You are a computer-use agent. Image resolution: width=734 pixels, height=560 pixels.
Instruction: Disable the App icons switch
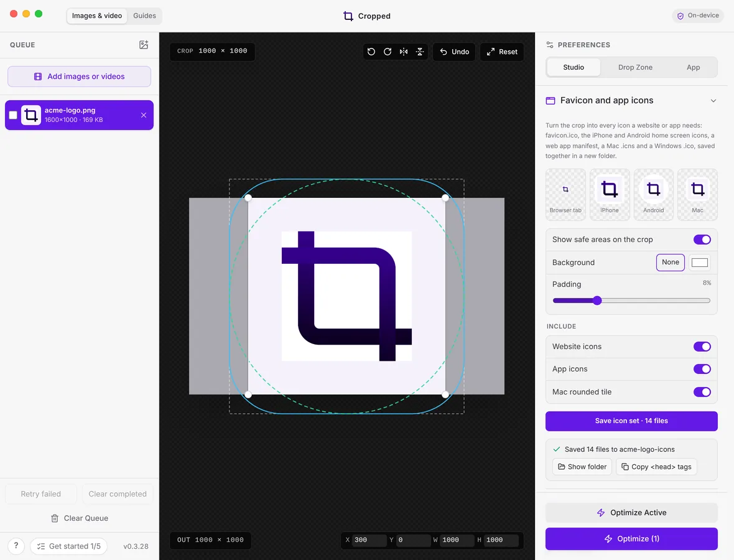tap(702, 369)
